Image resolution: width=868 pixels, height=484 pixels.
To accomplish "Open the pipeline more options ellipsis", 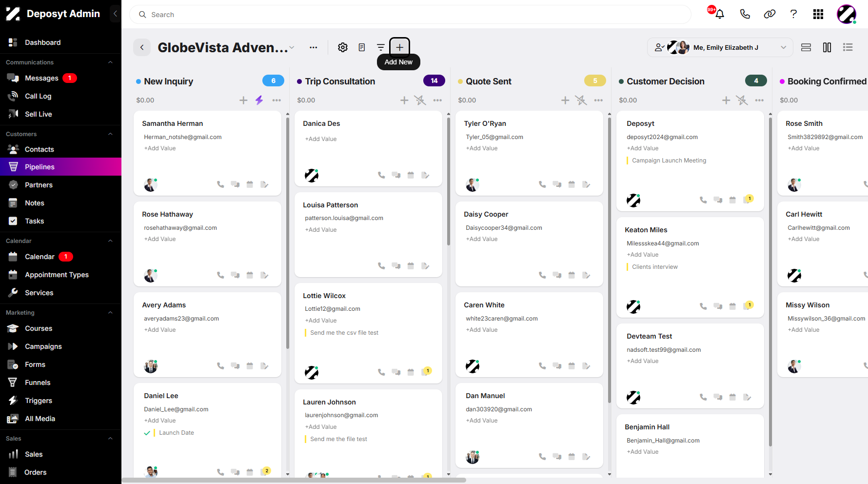I will (313, 47).
